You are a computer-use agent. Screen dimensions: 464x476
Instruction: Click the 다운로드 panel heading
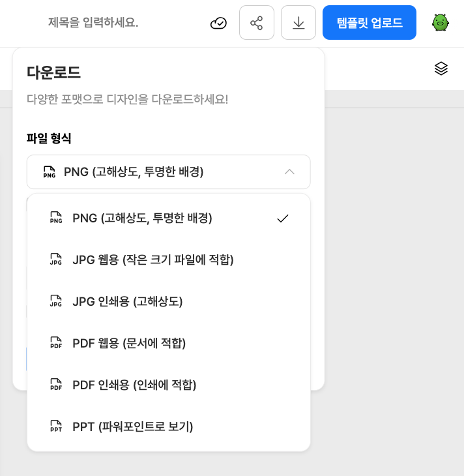pos(53,72)
